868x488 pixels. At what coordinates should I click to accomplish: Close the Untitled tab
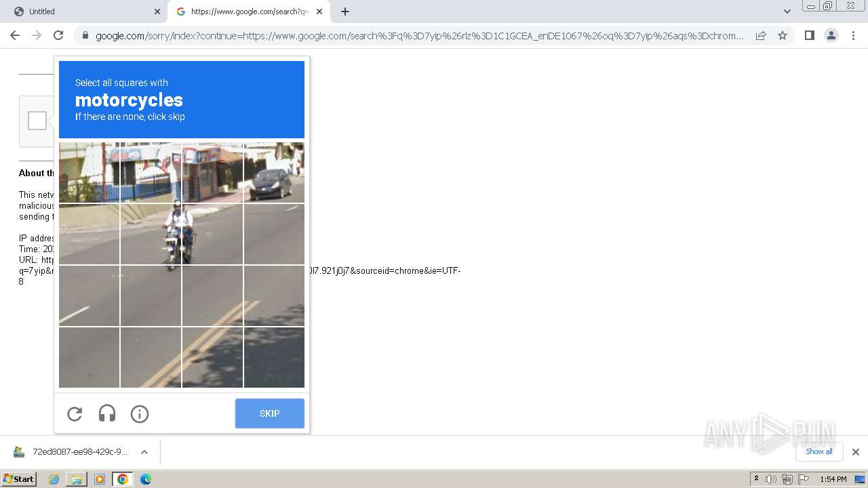tap(157, 12)
